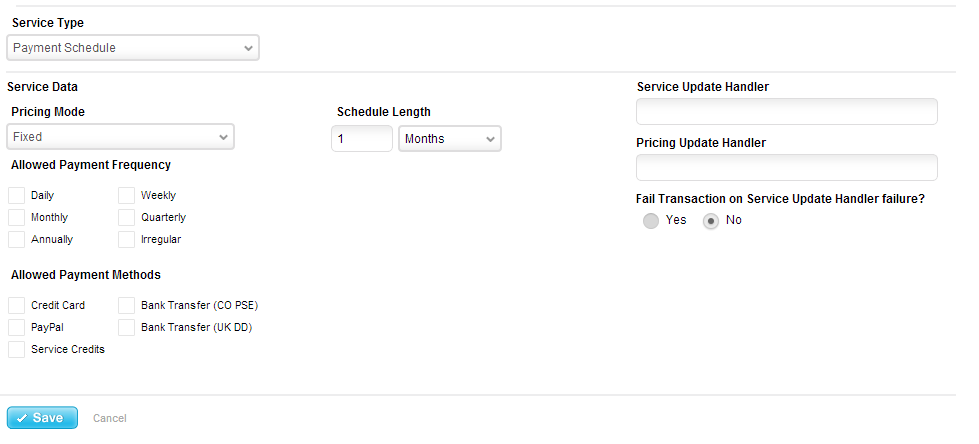The height and width of the screenshot is (444, 979).
Task: Enable the Quarterly frequency checkbox
Action: 127,218
